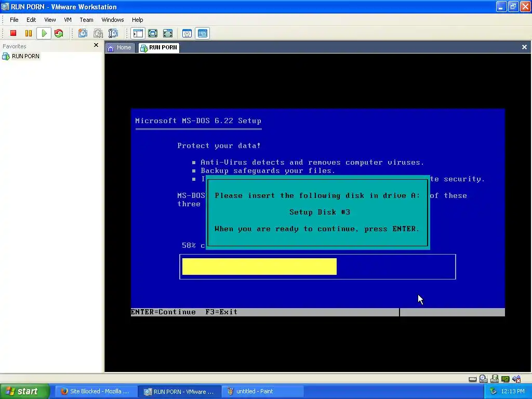Open the Edit menu
The image size is (532, 399).
(x=31, y=20)
